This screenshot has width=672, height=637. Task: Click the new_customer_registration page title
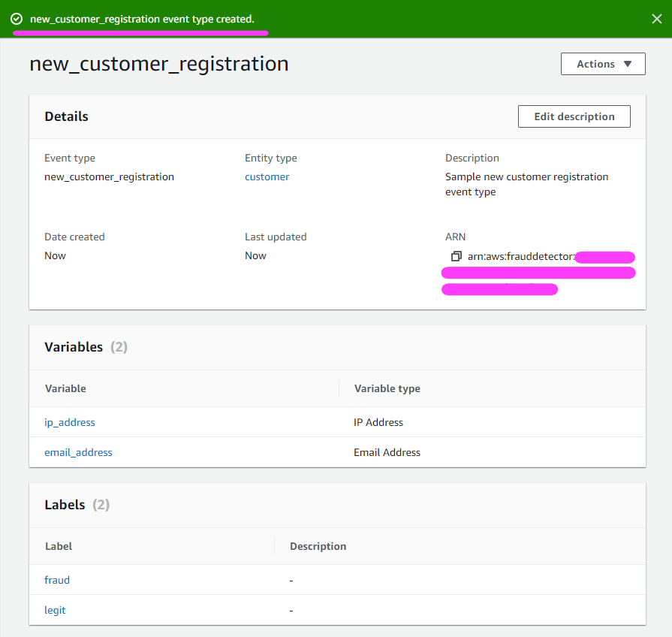159,64
